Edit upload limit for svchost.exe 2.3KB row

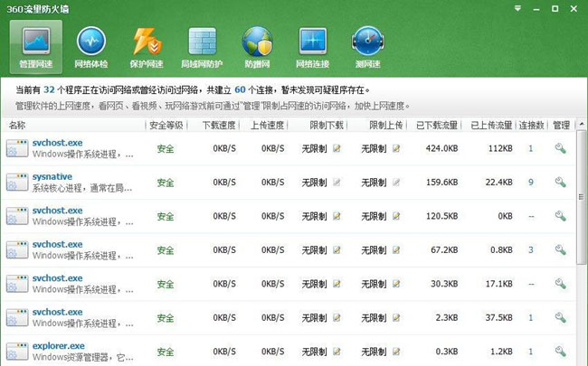coord(396,318)
